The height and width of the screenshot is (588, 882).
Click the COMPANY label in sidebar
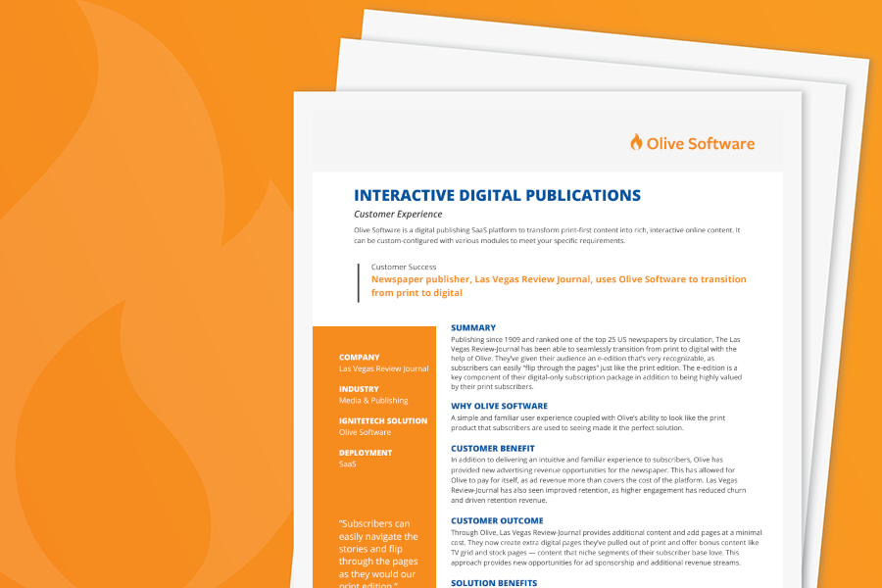tap(359, 358)
